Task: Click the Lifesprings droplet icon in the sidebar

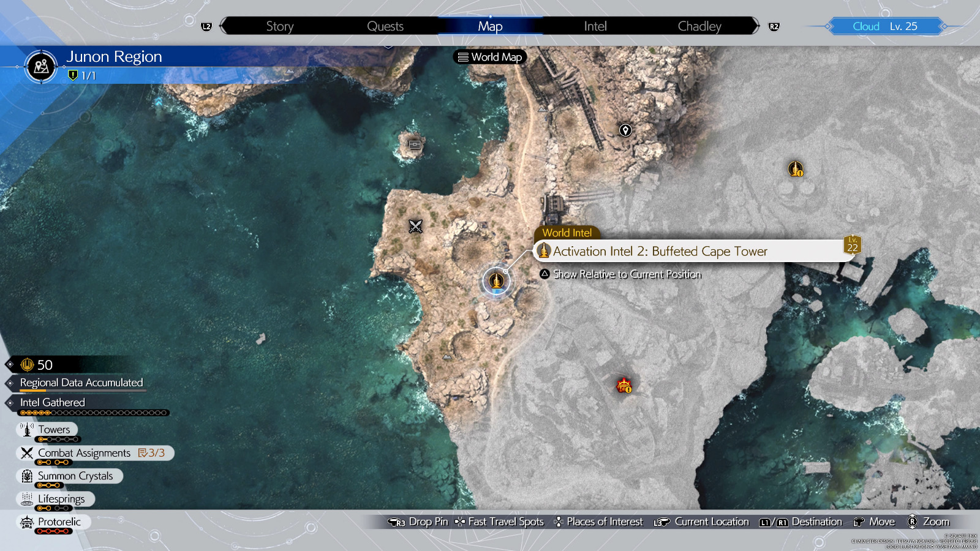Action: (x=26, y=499)
